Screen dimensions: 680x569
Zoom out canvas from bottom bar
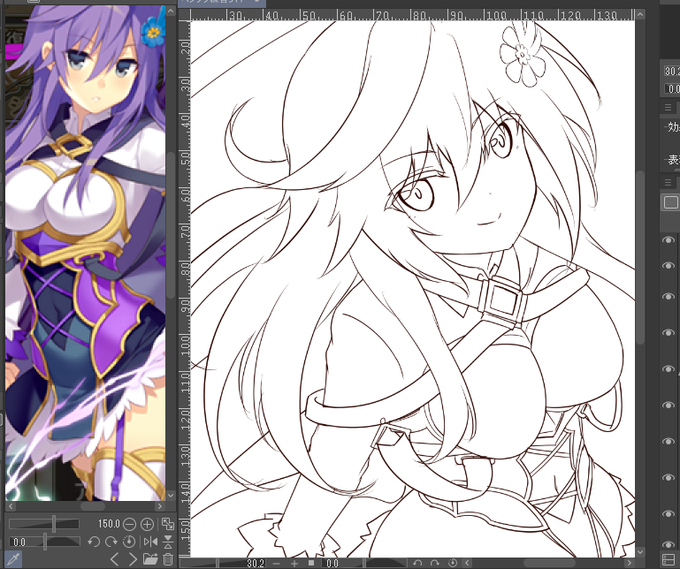click(x=277, y=563)
